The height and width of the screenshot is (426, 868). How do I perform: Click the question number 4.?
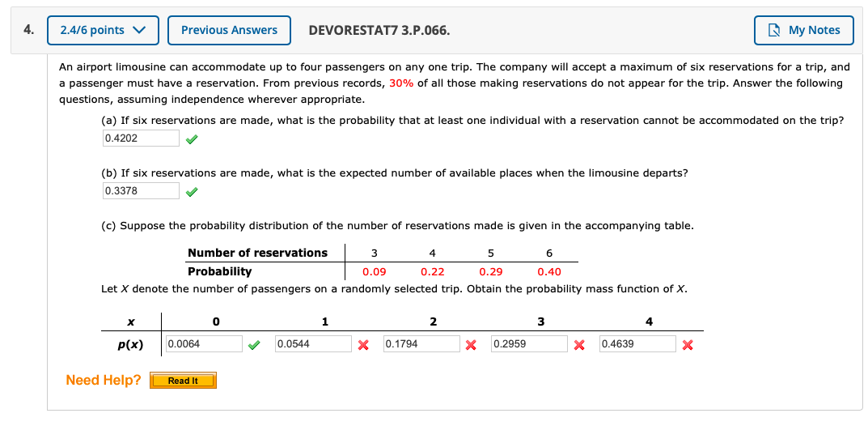pyautogui.click(x=28, y=31)
